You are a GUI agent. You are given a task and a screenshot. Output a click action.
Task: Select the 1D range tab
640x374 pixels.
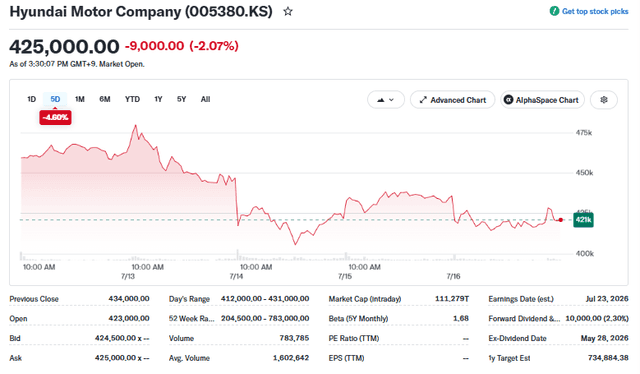pyautogui.click(x=31, y=99)
